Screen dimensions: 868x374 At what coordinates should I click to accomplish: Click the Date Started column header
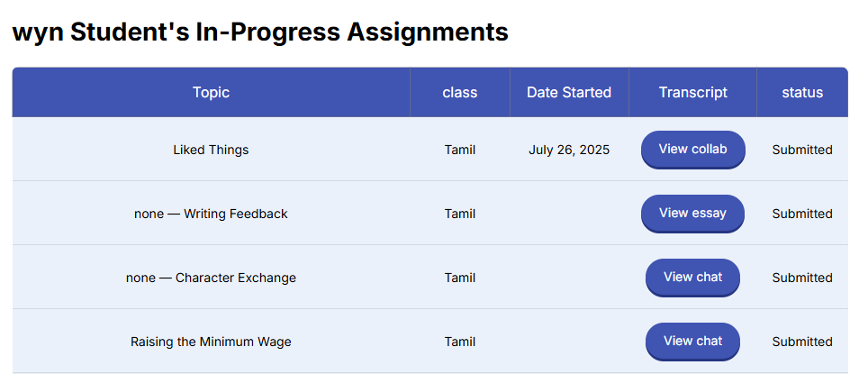pos(569,92)
